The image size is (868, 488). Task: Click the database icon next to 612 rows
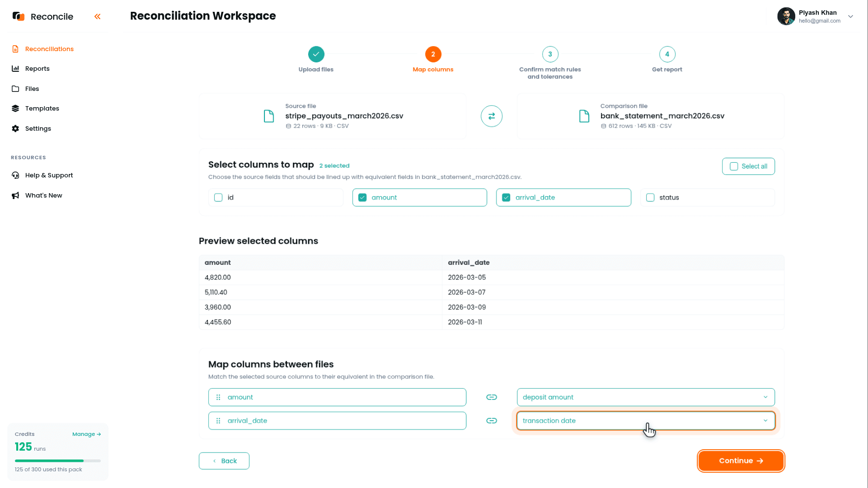(604, 126)
